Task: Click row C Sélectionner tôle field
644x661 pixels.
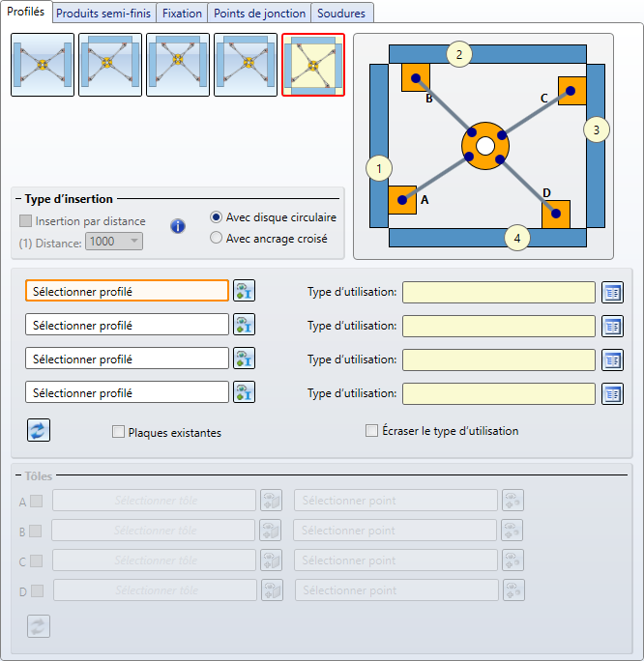Action: 154,560
